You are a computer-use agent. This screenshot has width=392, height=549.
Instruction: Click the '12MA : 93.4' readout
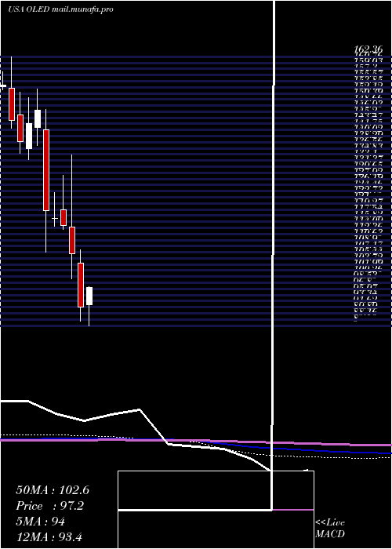click(x=49, y=537)
